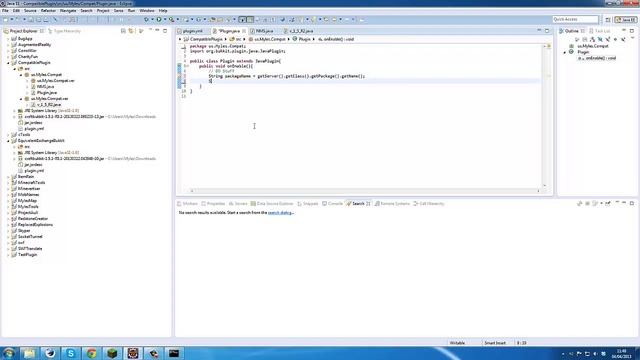The width and height of the screenshot is (640, 360).
Task: Click the Quick Access search field
Action: click(x=575, y=19)
